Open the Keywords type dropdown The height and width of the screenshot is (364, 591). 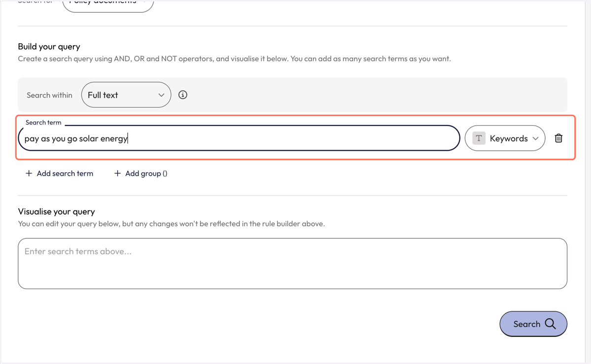click(505, 138)
